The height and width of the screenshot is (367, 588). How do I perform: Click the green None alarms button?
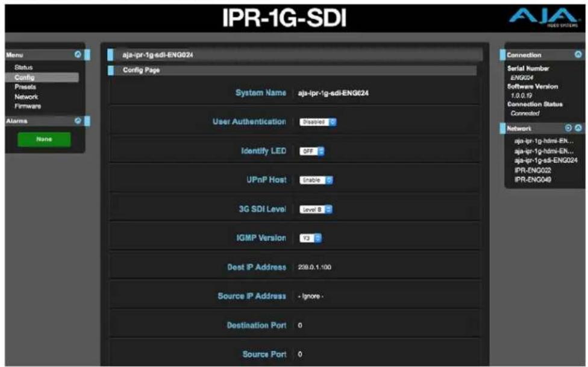pos(44,139)
